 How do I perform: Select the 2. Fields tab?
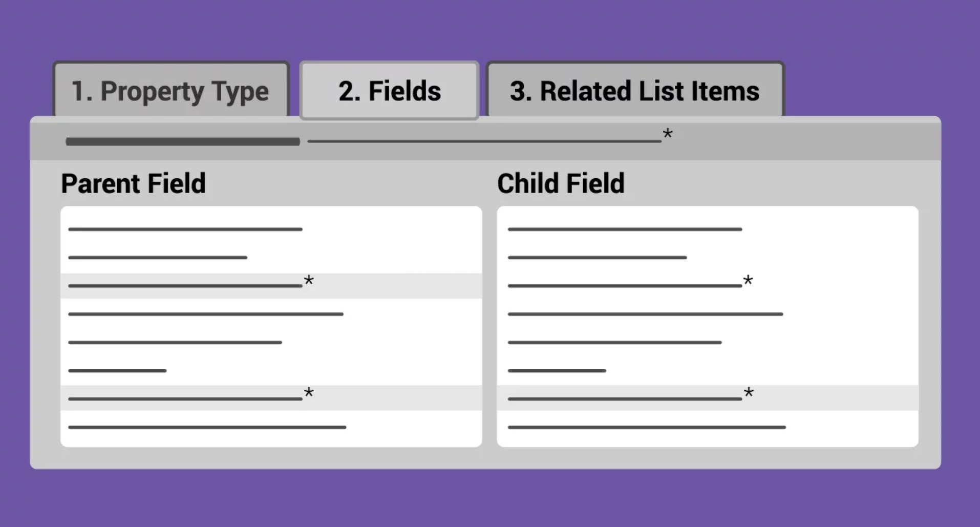[x=389, y=91]
